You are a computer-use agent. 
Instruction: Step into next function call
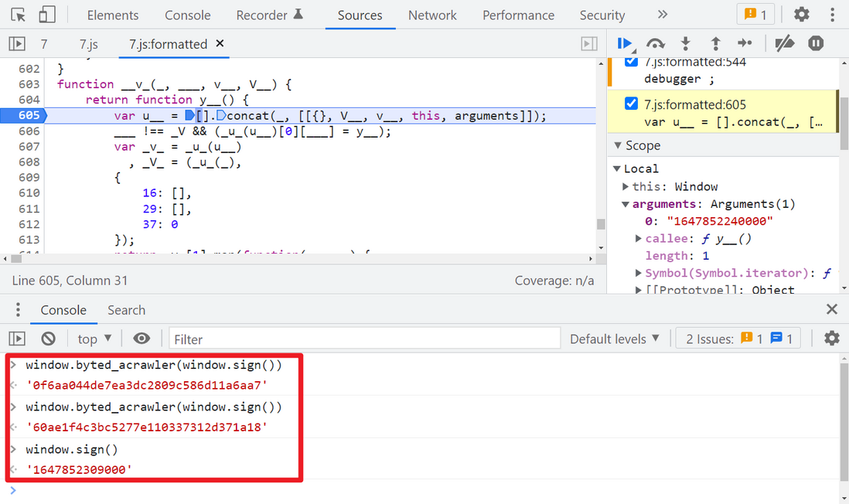point(686,43)
